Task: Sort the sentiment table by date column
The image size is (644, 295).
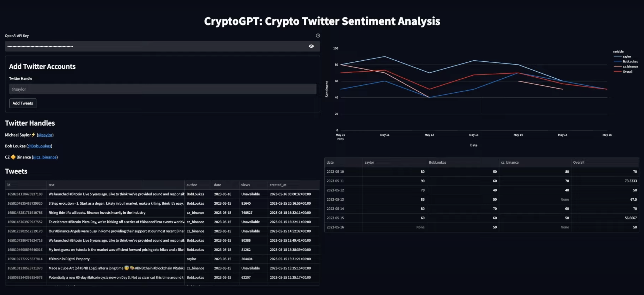Action: (x=330, y=162)
